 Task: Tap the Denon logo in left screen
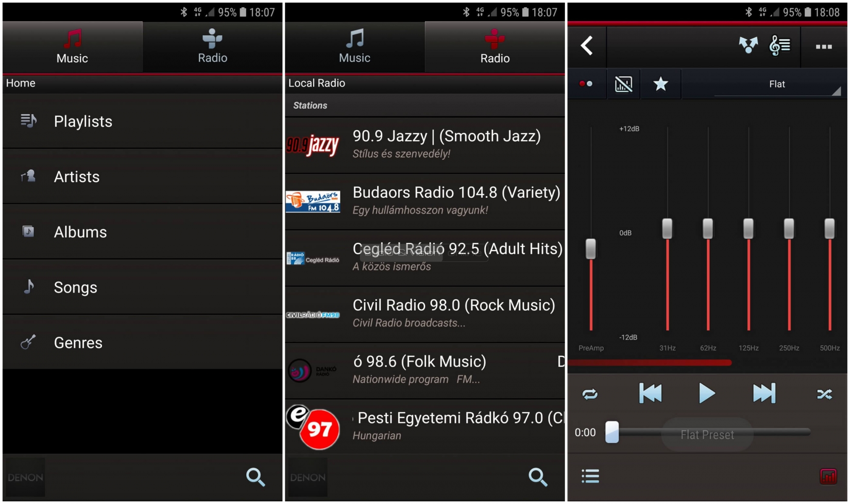25,477
